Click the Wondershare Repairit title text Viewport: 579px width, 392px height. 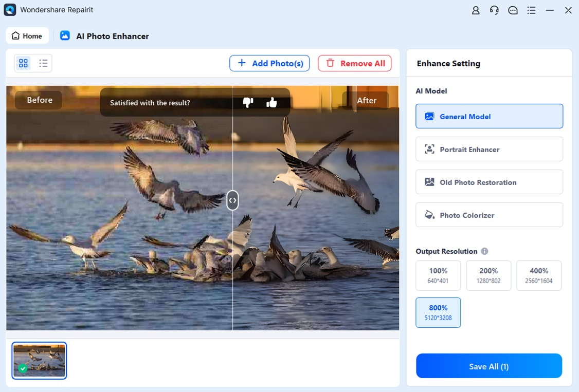coord(57,10)
